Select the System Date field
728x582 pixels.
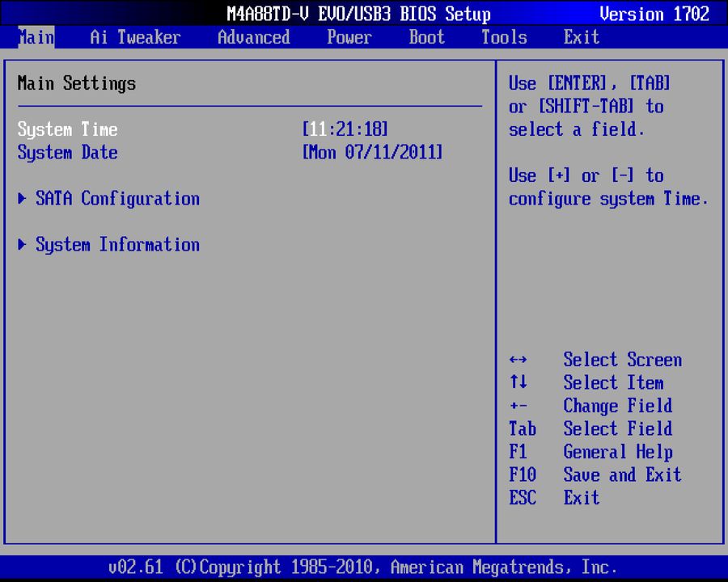click(x=67, y=153)
